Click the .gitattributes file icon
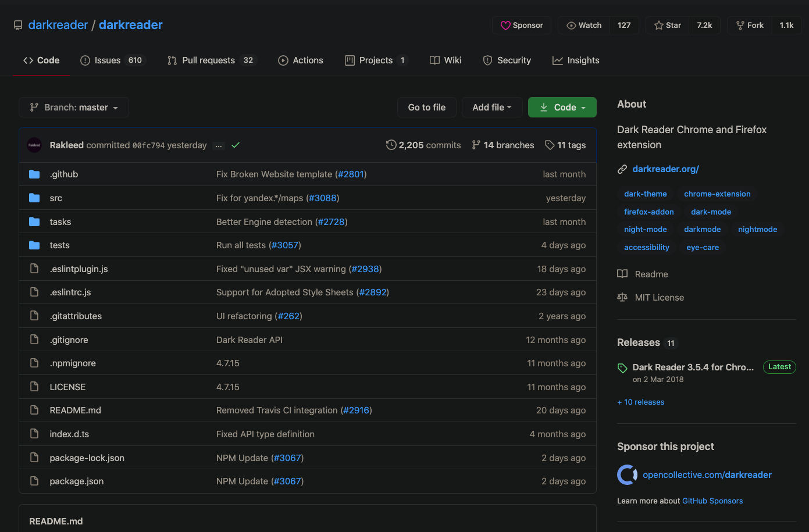The width and height of the screenshot is (809, 532). click(x=34, y=316)
